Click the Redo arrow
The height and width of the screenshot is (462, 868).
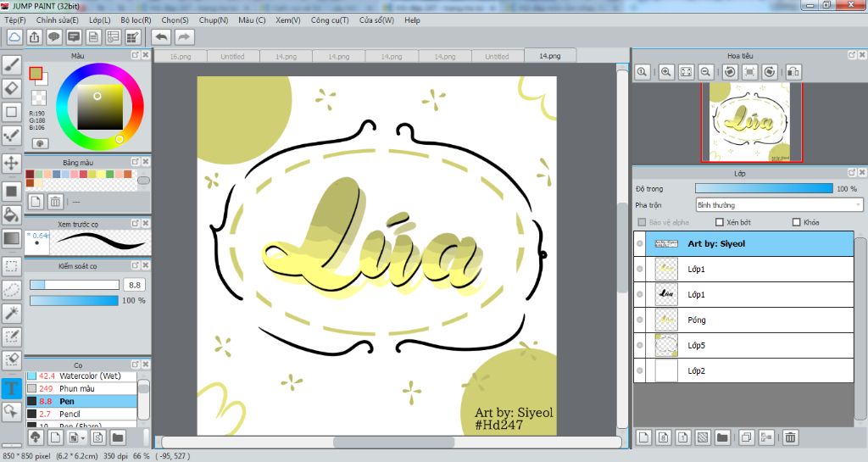[184, 37]
